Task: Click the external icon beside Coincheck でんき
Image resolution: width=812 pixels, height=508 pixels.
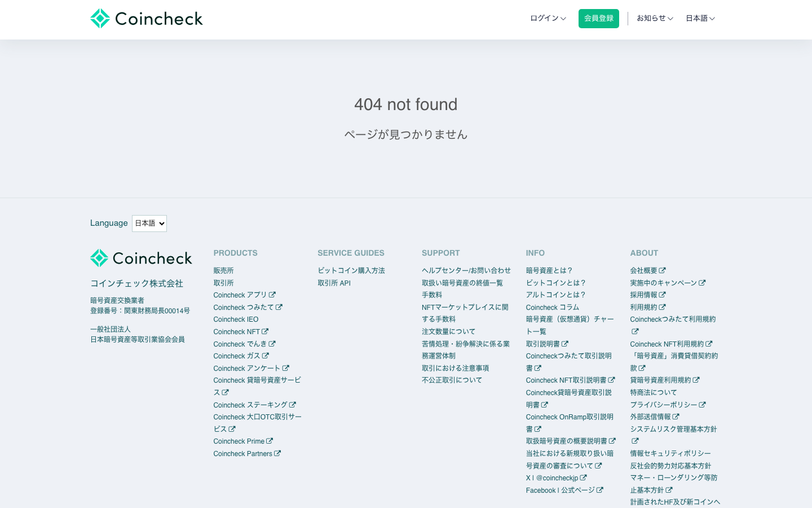Action: [x=272, y=344]
